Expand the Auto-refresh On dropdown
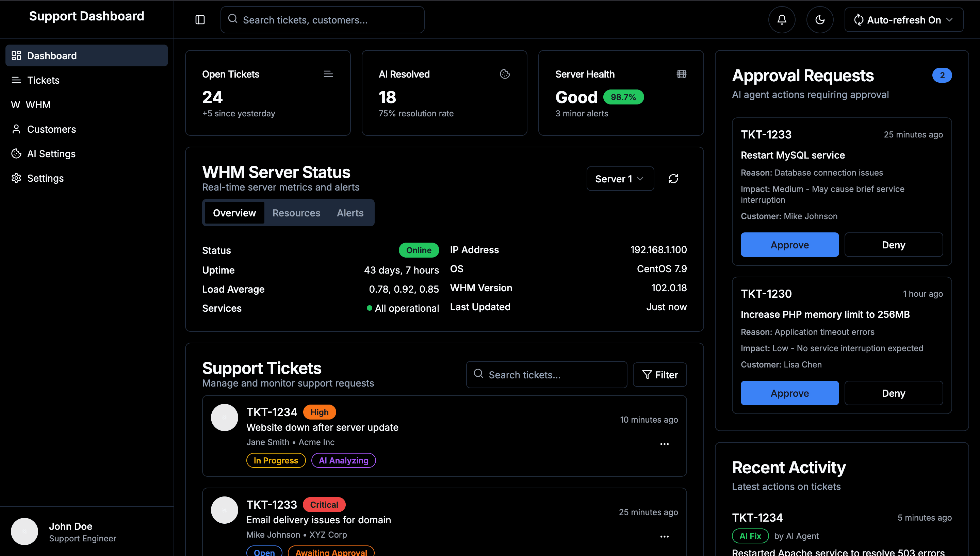 point(903,20)
